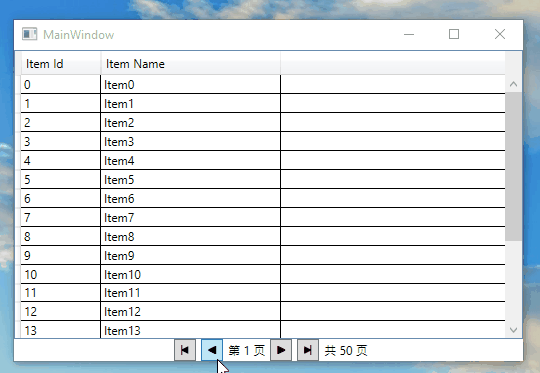This screenshot has width=540, height=373.
Task: Click the vertical scrollbar thumb
Action: pos(513,166)
